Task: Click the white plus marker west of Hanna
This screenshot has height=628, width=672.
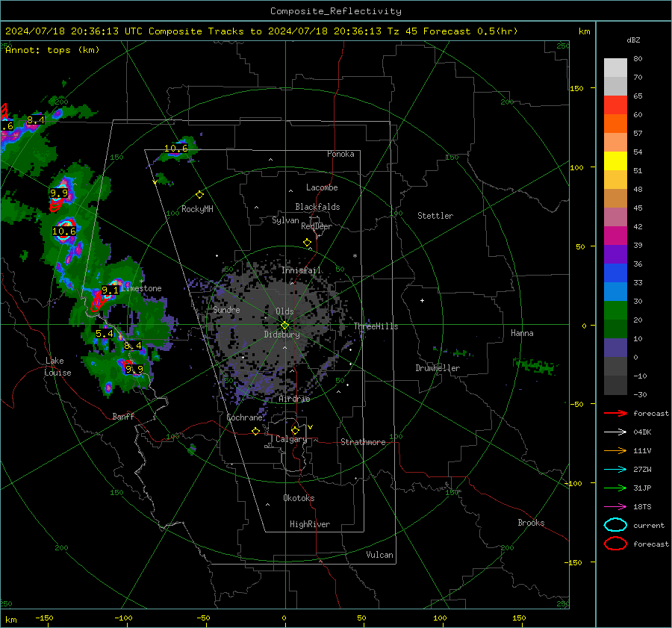Action: pyautogui.click(x=422, y=300)
